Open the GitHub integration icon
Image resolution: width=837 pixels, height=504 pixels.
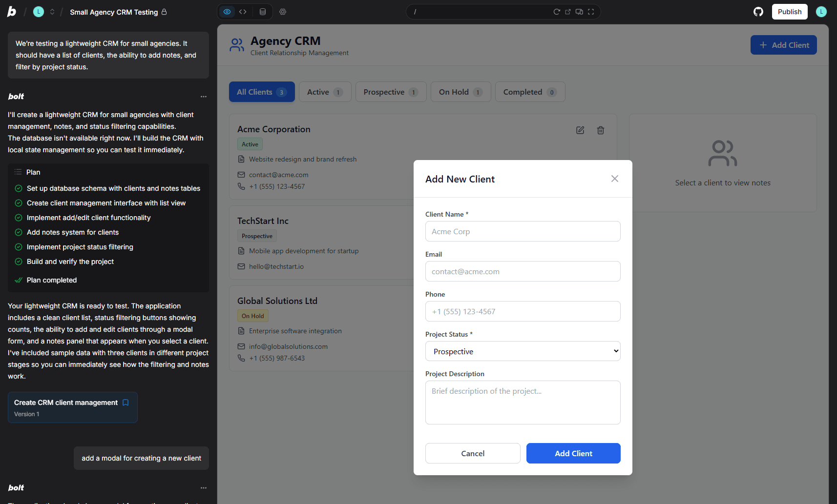point(758,11)
